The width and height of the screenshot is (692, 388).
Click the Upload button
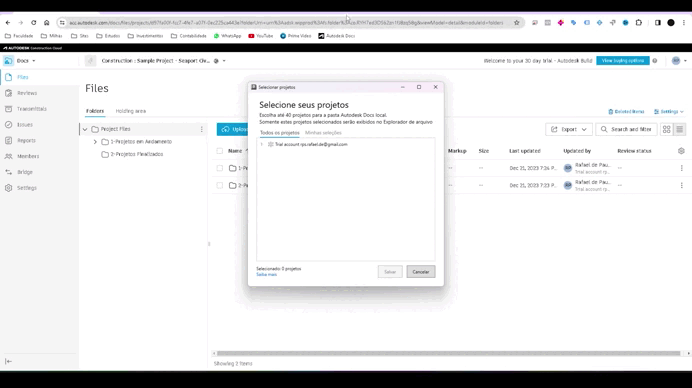[x=233, y=129]
